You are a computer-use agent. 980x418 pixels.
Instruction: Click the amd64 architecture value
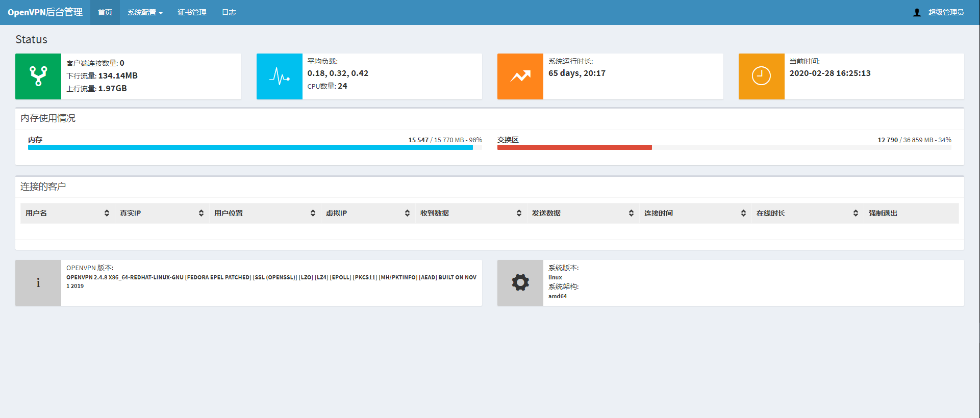[558, 296]
